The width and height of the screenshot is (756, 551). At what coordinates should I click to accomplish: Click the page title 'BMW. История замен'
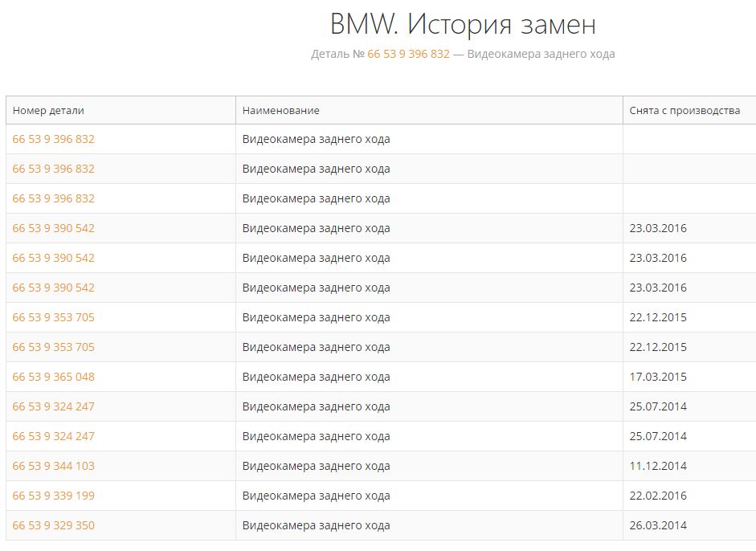pos(463,24)
